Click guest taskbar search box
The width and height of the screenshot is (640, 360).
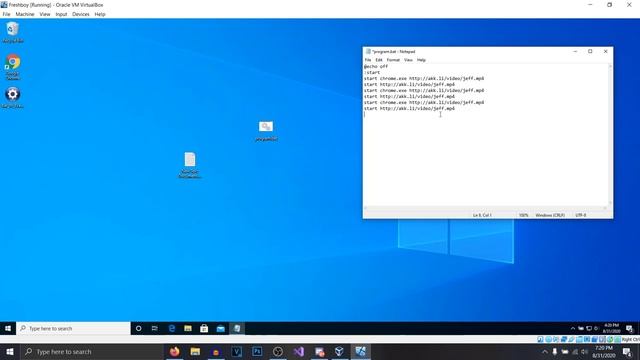(x=74, y=328)
